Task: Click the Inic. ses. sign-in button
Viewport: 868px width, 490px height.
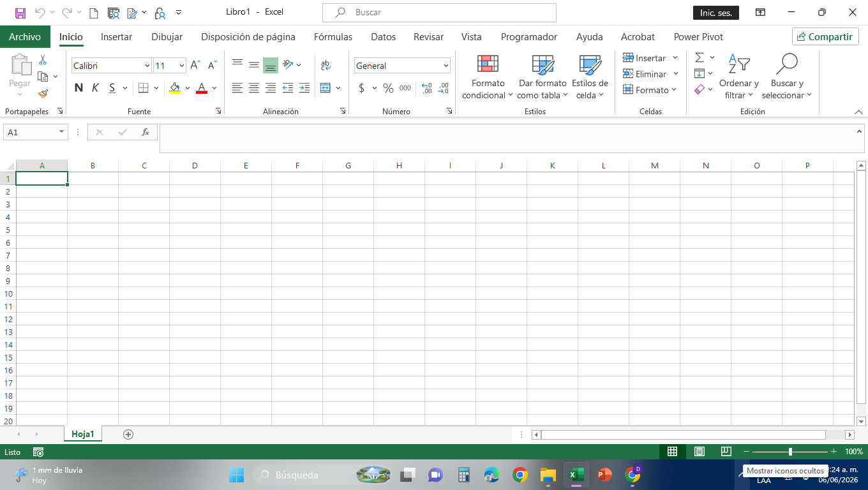Action: (x=716, y=13)
